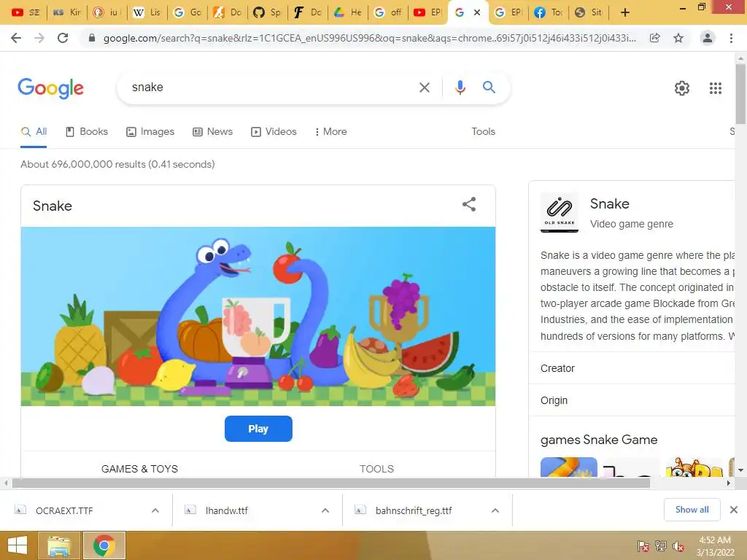Select the All results tab
The width and height of the screenshot is (747, 560).
[34, 132]
